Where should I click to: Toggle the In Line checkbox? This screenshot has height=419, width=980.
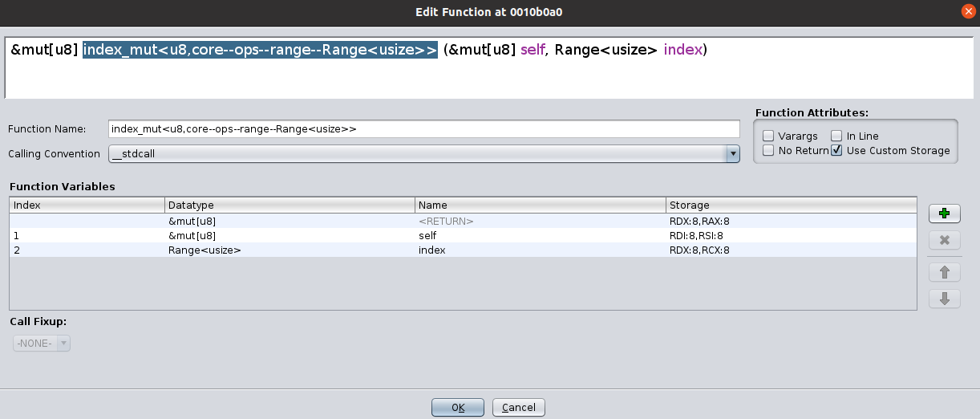click(836, 136)
